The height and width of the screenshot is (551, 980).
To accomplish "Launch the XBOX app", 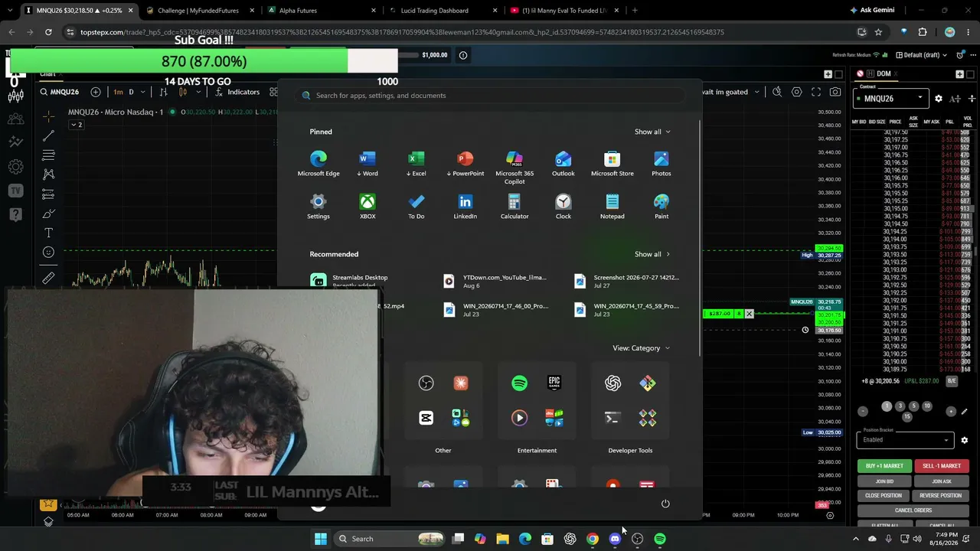I will tap(367, 207).
